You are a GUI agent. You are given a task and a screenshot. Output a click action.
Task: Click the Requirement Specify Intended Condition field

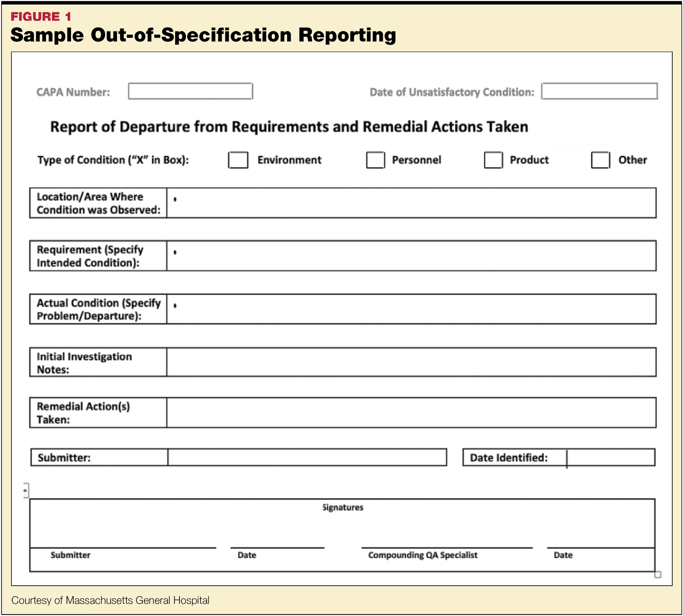coord(411,256)
